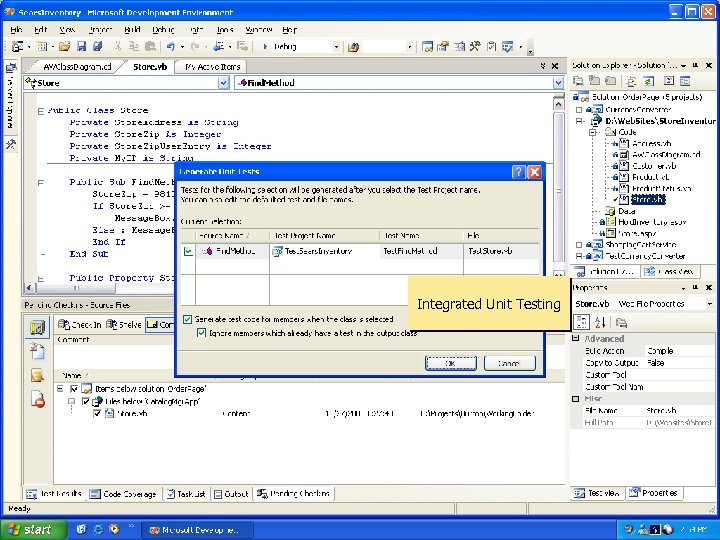Click the hammer and wrench toolbar icon

pyautogui.click(x=475, y=46)
